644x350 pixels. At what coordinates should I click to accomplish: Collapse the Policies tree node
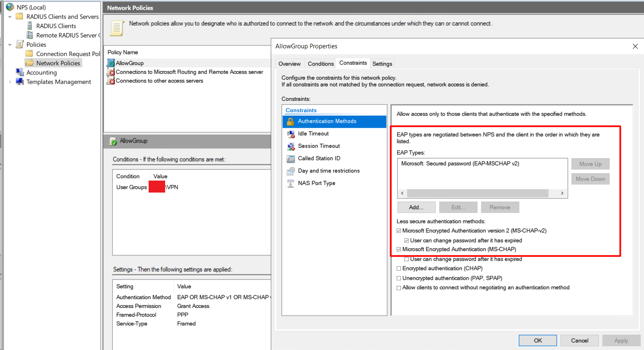9,44
